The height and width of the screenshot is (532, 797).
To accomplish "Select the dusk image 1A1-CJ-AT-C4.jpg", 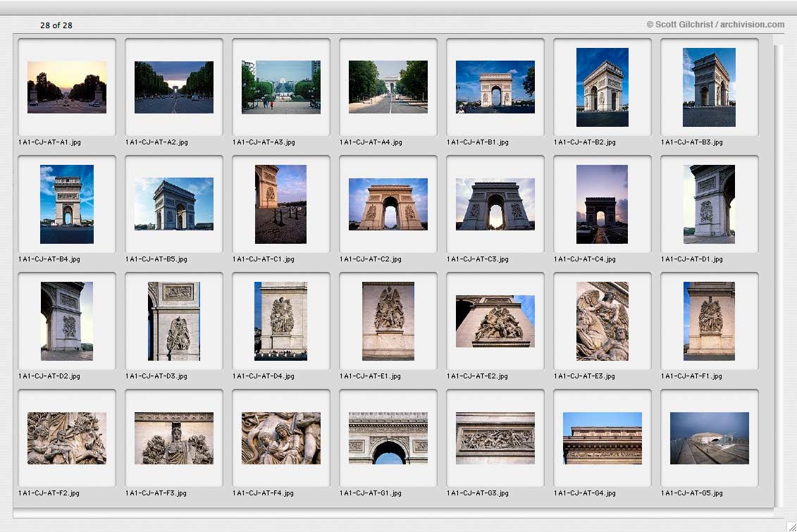I will (602, 204).
